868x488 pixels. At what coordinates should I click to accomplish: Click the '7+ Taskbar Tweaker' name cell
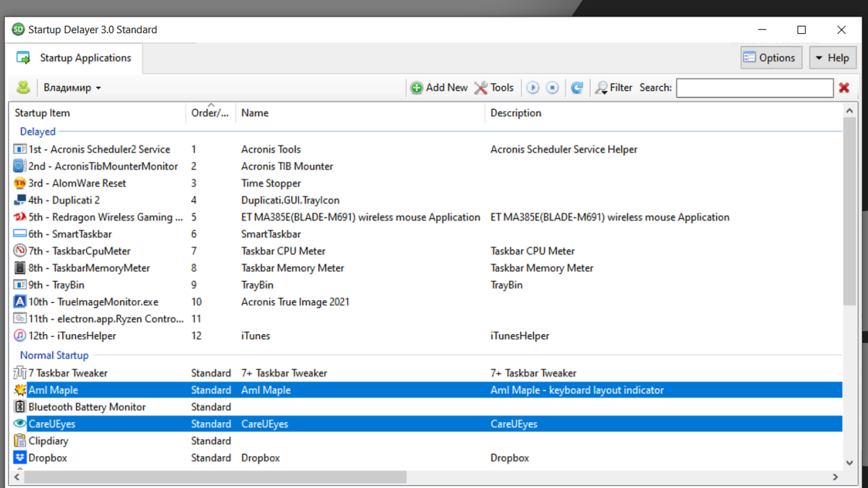(x=284, y=373)
